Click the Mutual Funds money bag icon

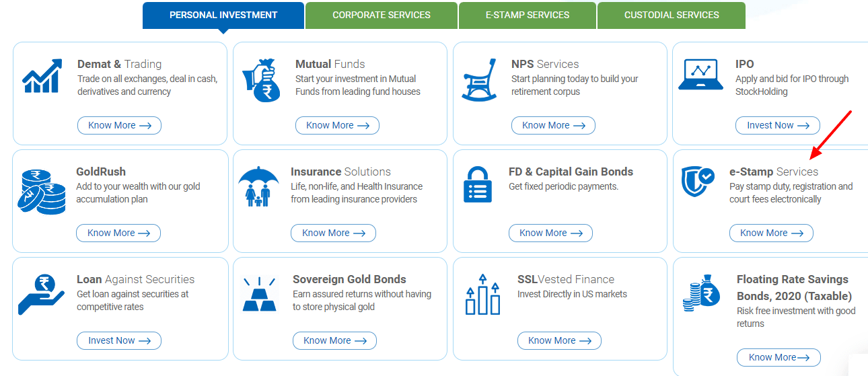click(260, 81)
